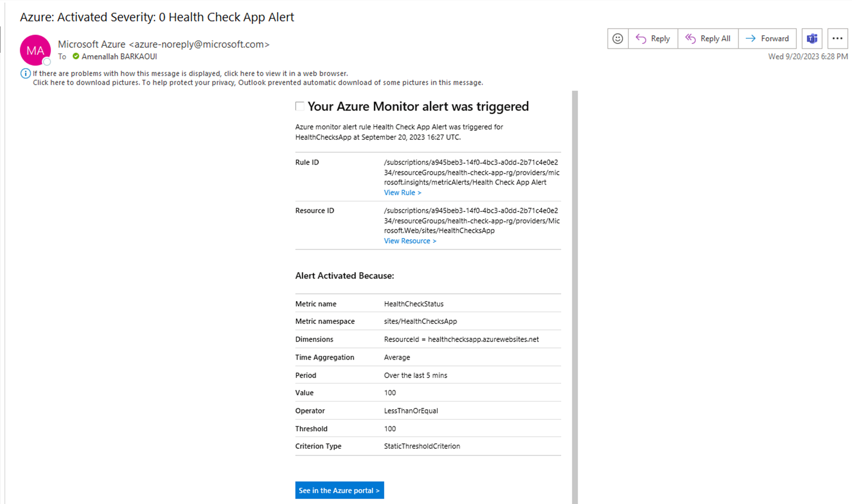The width and height of the screenshot is (852, 504).
Task: Open the More actions ellipsis menu
Action: [x=837, y=39]
